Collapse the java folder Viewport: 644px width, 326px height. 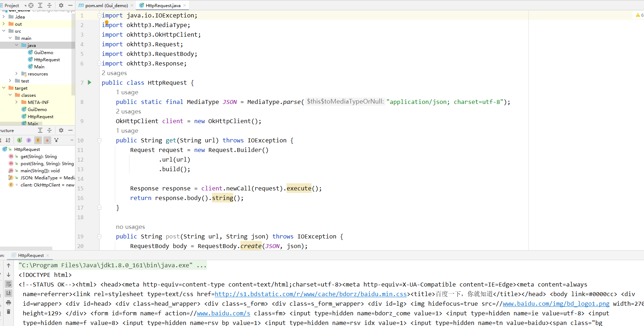click(x=16, y=45)
